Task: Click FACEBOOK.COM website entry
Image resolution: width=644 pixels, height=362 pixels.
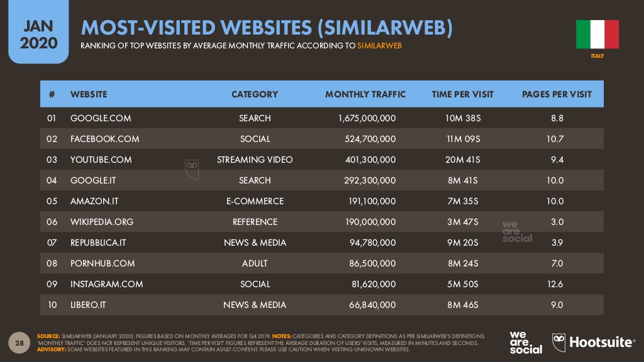Action: pyautogui.click(x=105, y=139)
